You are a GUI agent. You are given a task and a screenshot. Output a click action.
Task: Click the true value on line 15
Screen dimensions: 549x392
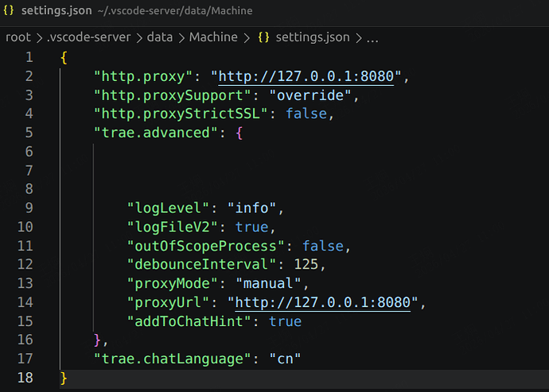pos(285,322)
